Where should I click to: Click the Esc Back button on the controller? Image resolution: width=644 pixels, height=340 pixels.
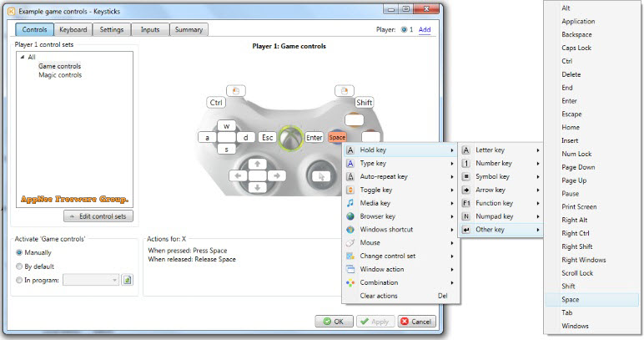(268, 138)
